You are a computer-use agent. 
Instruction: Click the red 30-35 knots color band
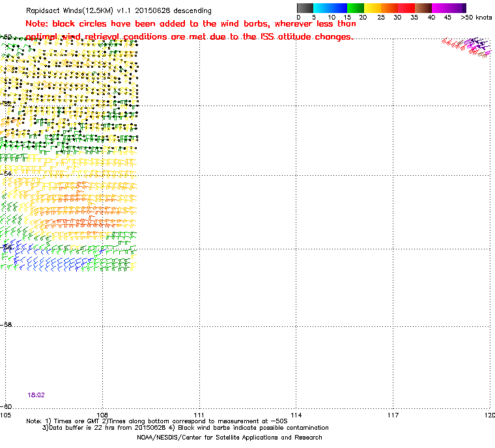pyautogui.click(x=406, y=8)
